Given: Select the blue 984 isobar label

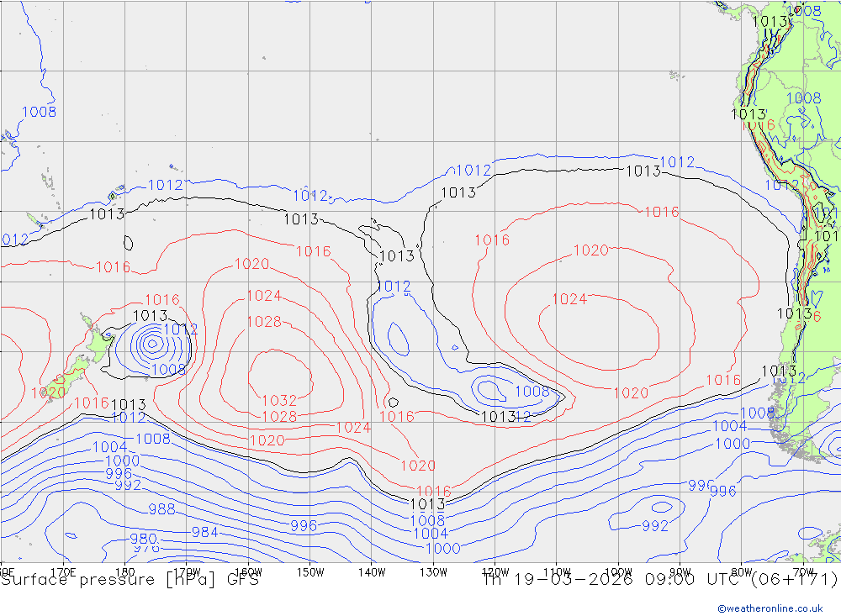Looking at the screenshot, I should point(205,532).
